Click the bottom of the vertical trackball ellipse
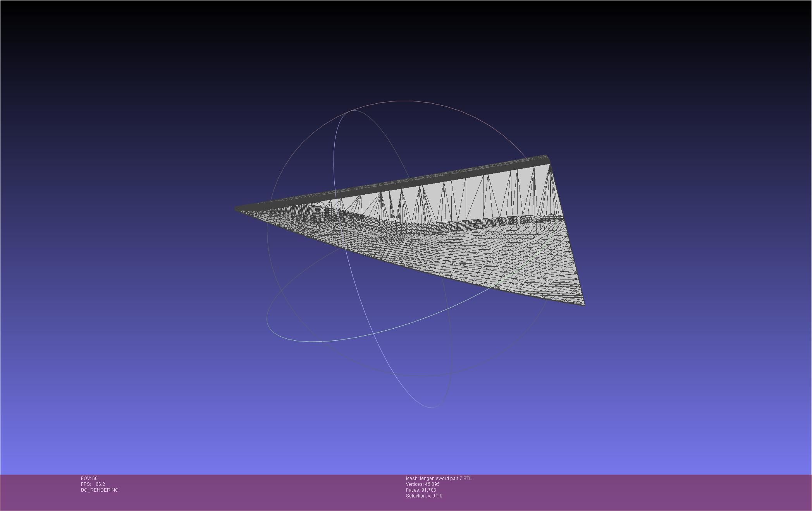 (x=431, y=407)
